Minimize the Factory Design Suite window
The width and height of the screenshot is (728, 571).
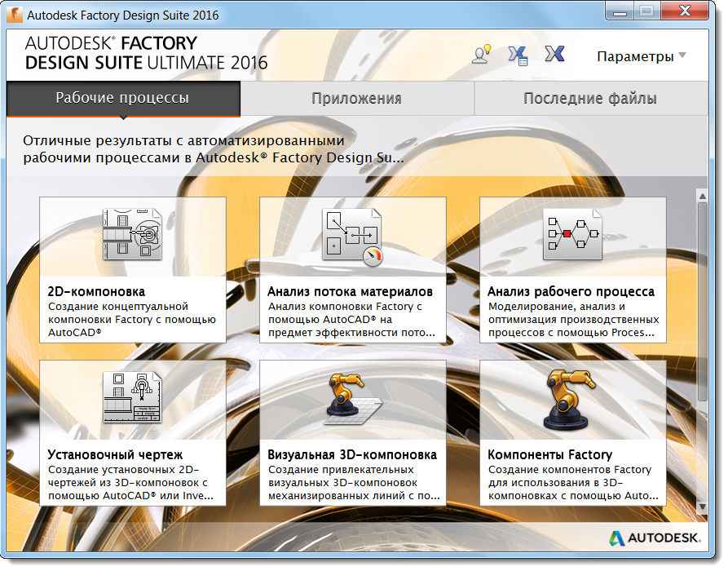pyautogui.click(x=620, y=11)
